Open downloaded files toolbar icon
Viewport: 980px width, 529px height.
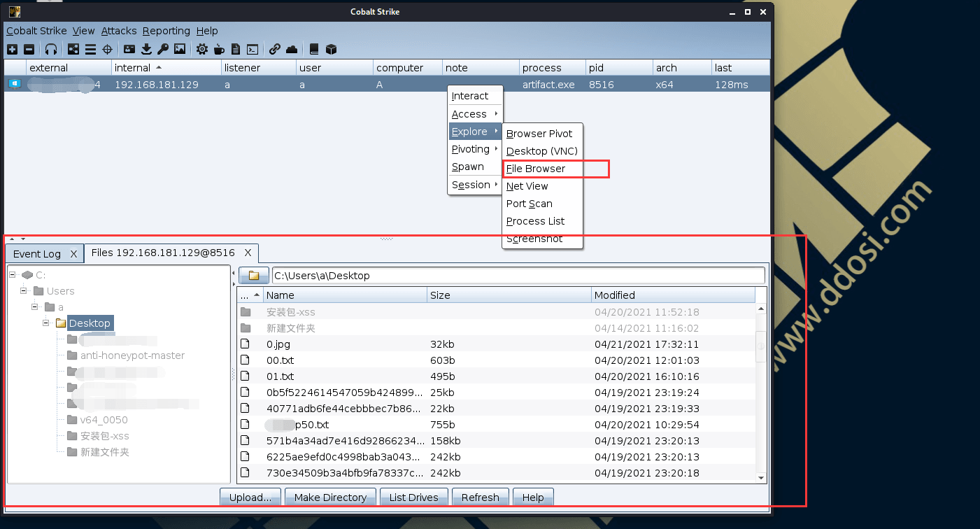[146, 49]
